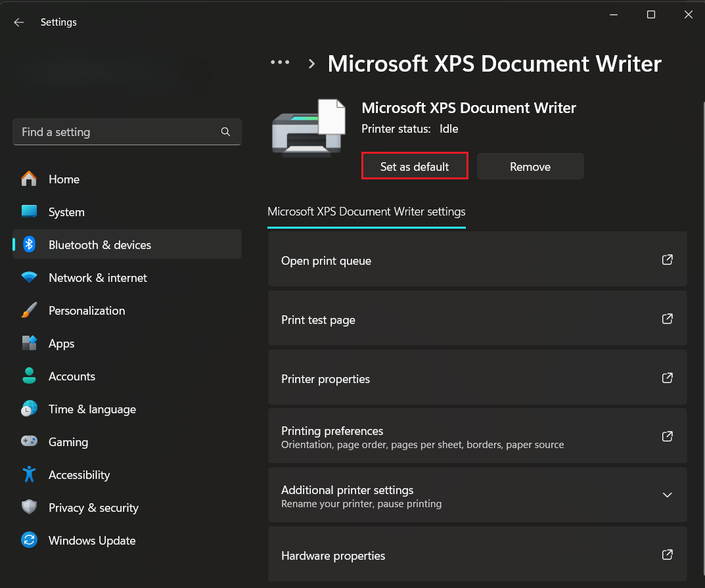Click the Home icon in sidebar
705x588 pixels.
click(x=29, y=179)
